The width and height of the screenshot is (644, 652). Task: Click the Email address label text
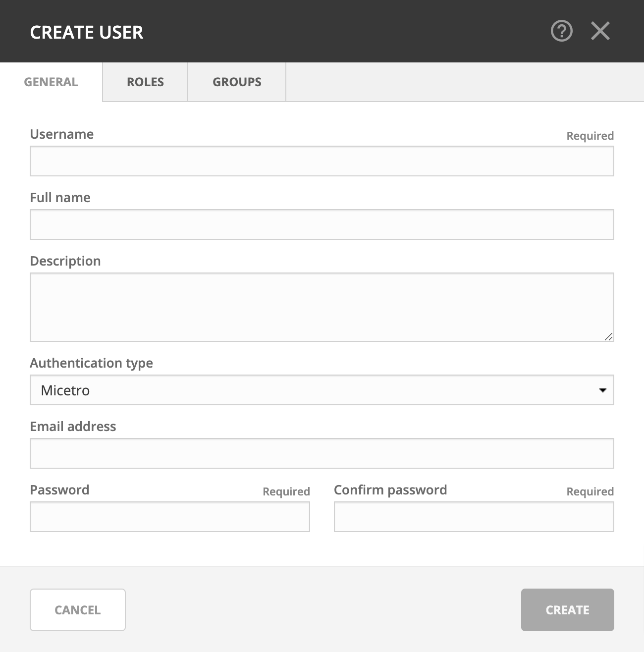[73, 427]
